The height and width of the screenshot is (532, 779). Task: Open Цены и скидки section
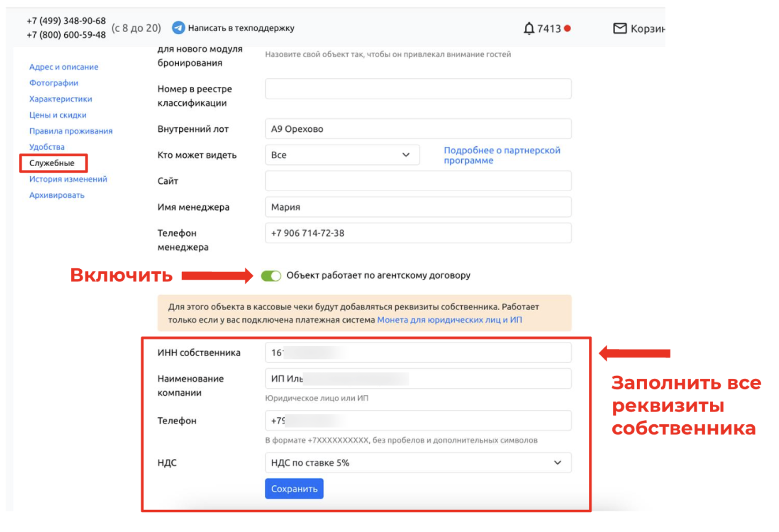[x=58, y=115]
